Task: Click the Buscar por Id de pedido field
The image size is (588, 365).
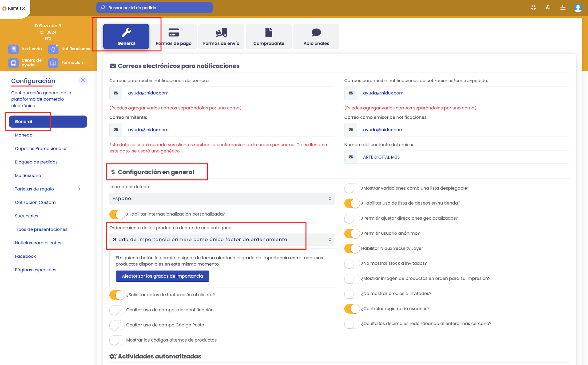Action: coord(155,8)
